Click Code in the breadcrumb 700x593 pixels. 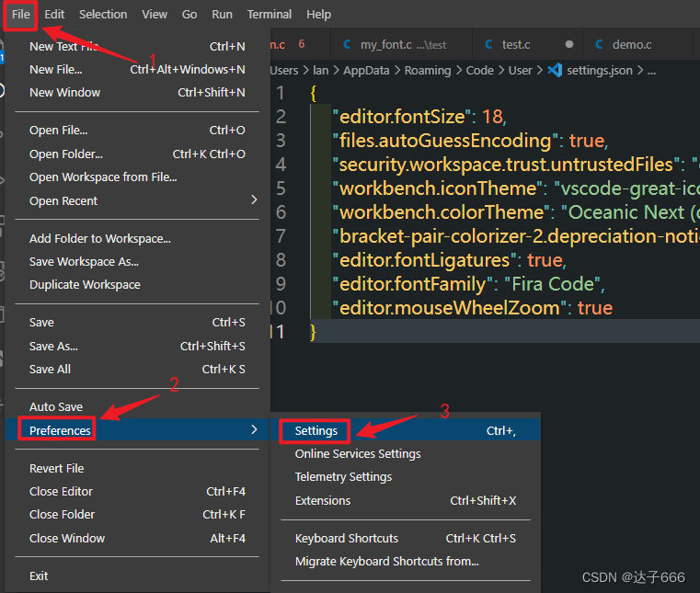479,71
